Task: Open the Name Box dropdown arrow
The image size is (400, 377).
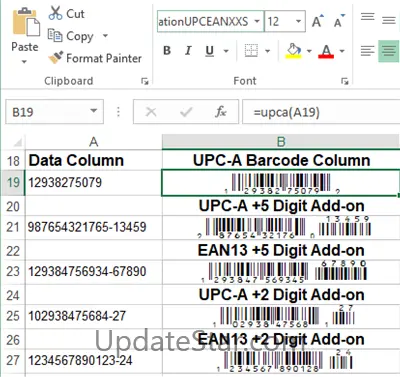Action: pos(94,111)
